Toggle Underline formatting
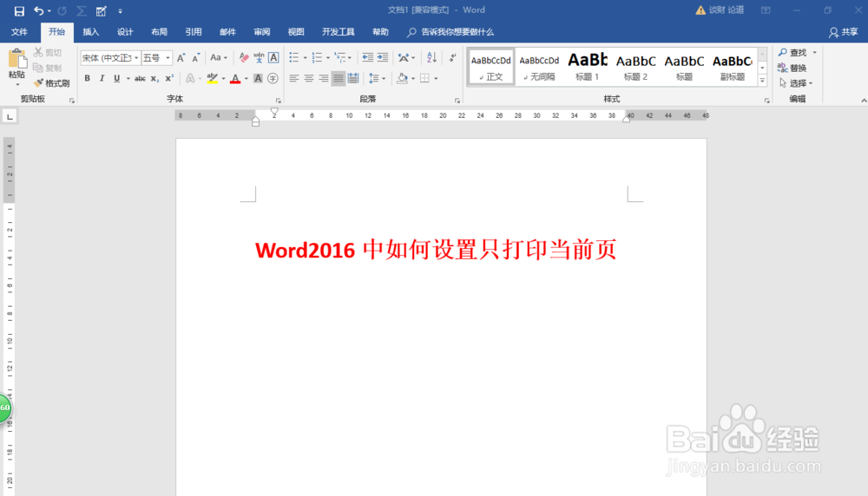The height and width of the screenshot is (496, 868). click(117, 79)
